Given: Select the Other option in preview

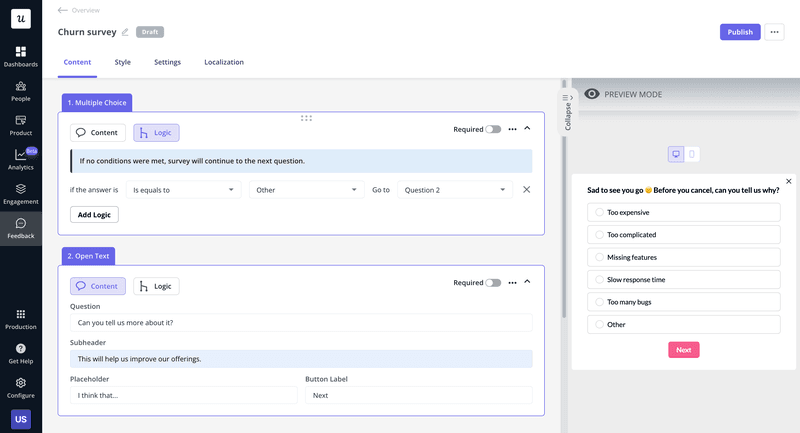Looking at the screenshot, I should 684,324.
